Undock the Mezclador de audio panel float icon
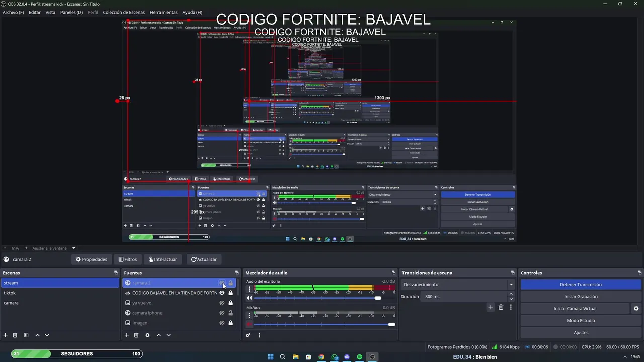The width and height of the screenshot is (644, 362). [393, 273]
